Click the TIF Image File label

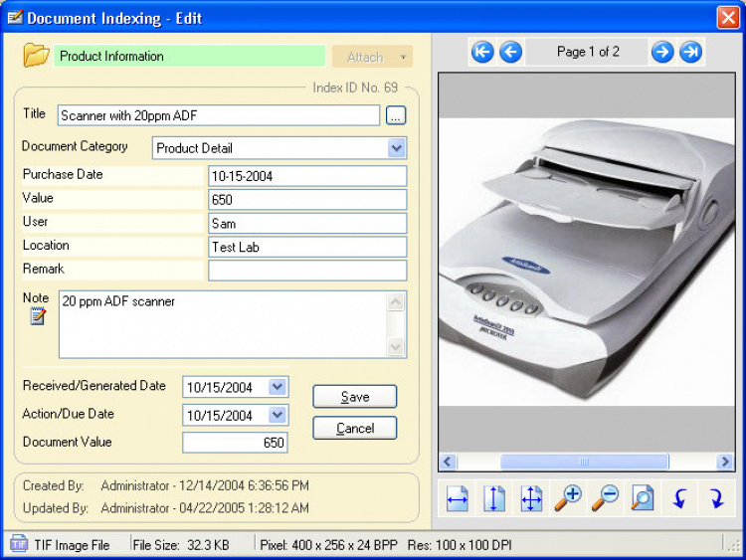point(72,545)
